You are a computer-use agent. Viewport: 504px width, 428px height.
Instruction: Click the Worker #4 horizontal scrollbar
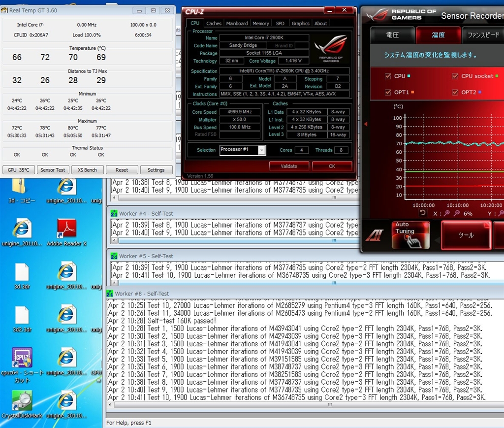(238, 240)
